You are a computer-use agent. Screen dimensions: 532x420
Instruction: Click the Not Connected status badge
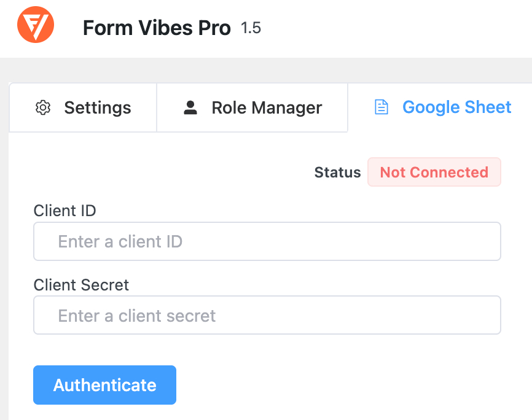(434, 172)
